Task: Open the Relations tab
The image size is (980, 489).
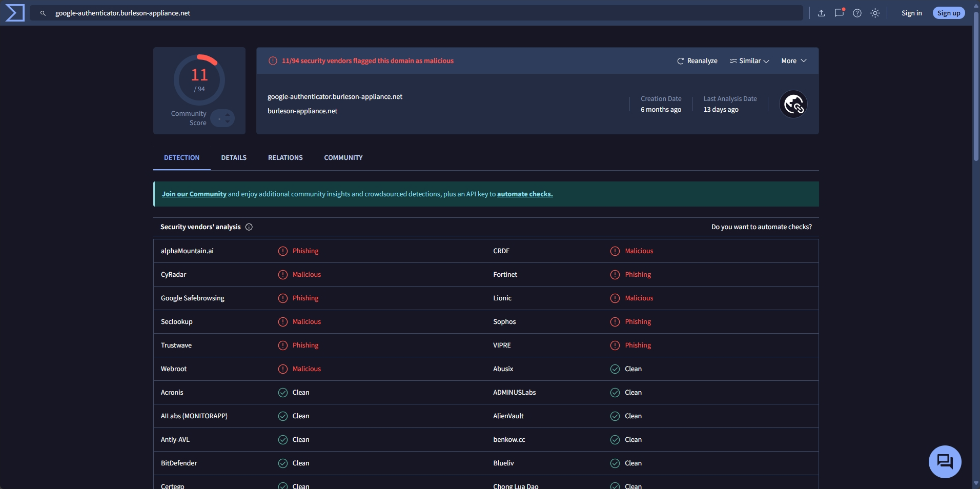Action: pos(285,158)
